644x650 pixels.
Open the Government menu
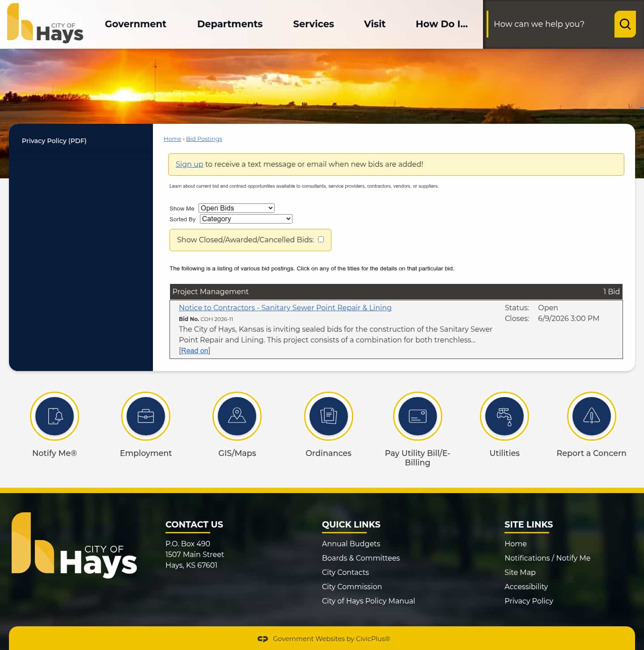tap(136, 24)
